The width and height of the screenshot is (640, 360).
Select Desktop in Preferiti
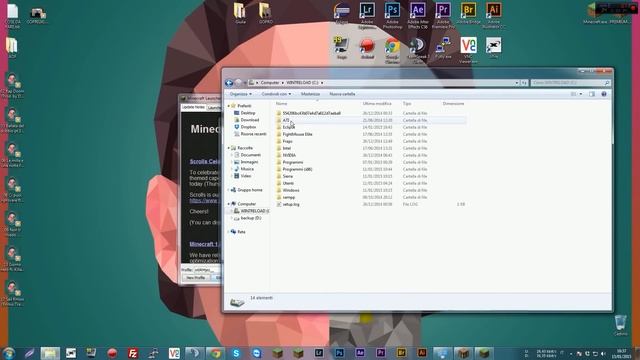point(248,113)
